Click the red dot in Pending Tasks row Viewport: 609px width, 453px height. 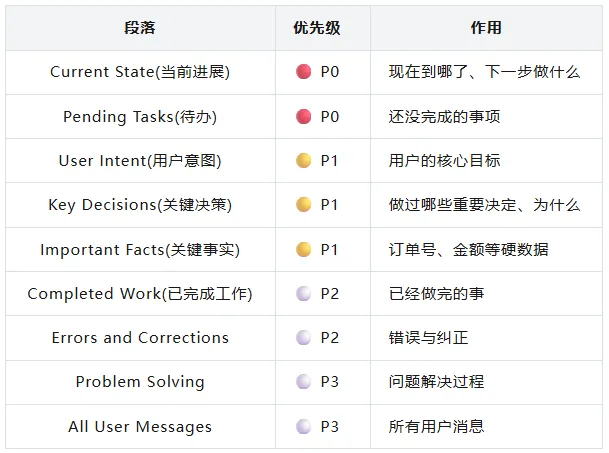[303, 116]
